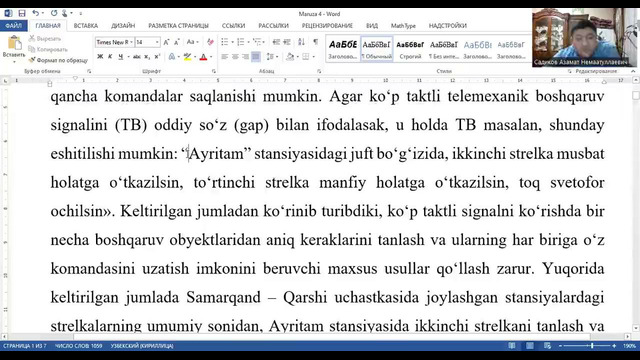Clear all formatting with the eraser icon
This screenshot has height=360, width=640.
(x=210, y=42)
